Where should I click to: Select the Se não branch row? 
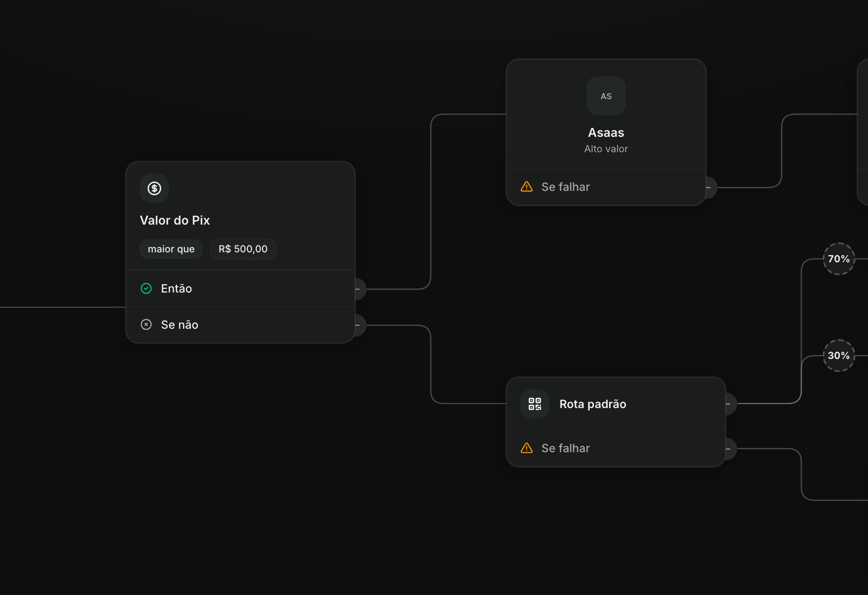(241, 325)
